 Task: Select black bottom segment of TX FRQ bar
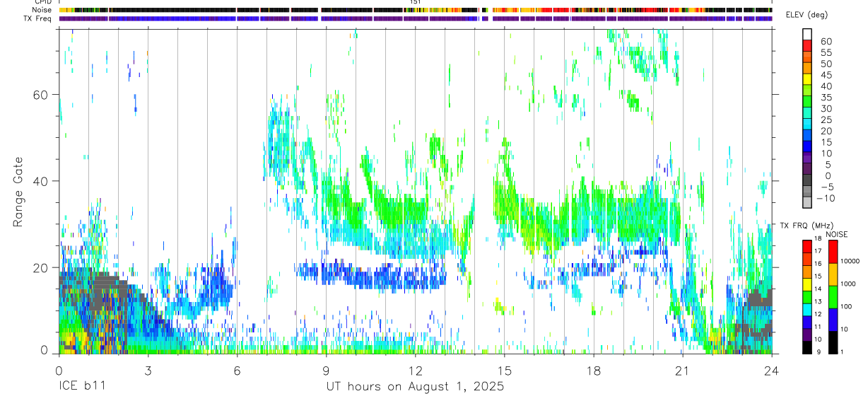pyautogui.click(x=807, y=347)
